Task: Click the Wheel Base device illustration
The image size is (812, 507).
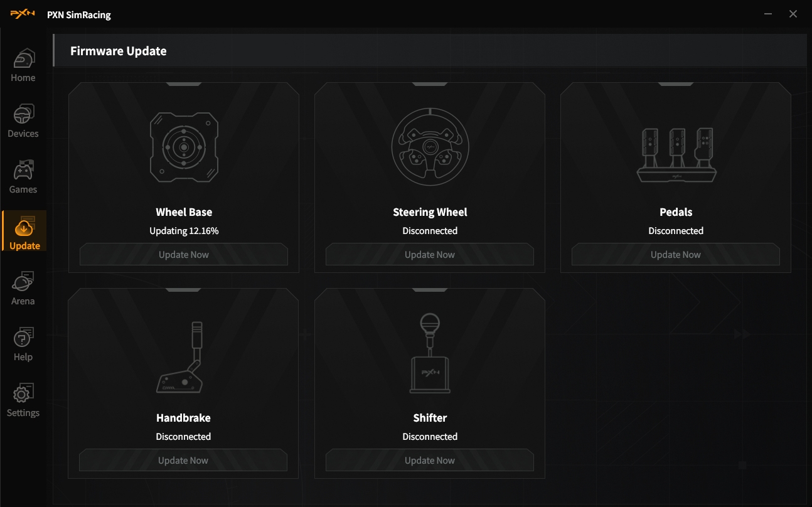Action: tap(184, 147)
